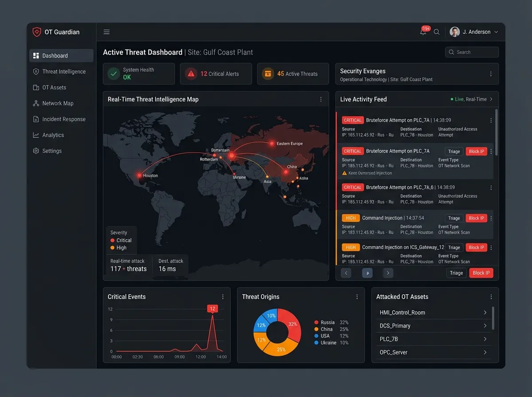Block IP for the ICS_Gateway_12 event
Viewport: 532px width, 397px height.
coord(477,247)
